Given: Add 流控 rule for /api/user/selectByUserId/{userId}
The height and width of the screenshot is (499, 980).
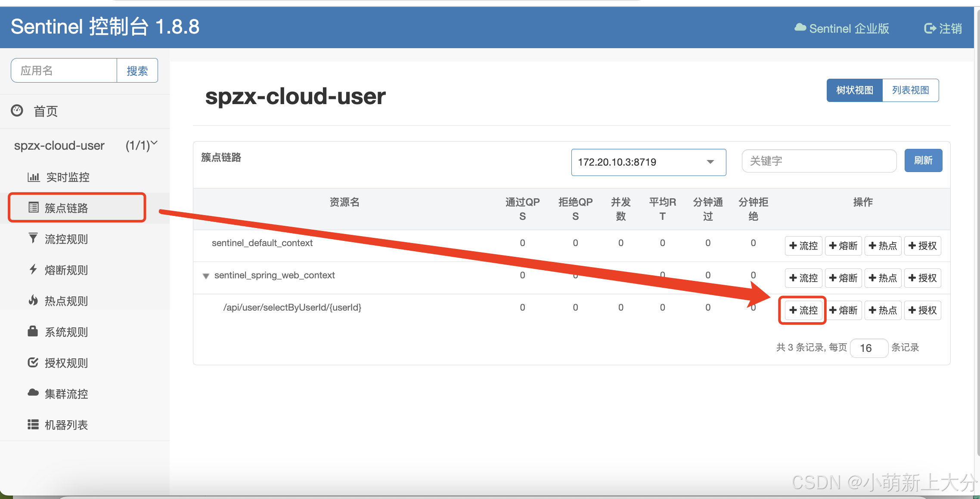Looking at the screenshot, I should pos(803,310).
